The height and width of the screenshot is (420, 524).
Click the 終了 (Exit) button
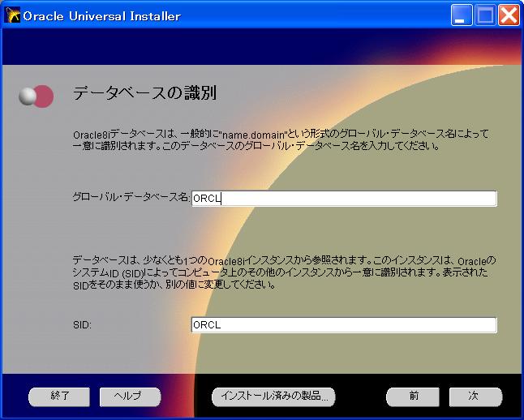coord(59,396)
